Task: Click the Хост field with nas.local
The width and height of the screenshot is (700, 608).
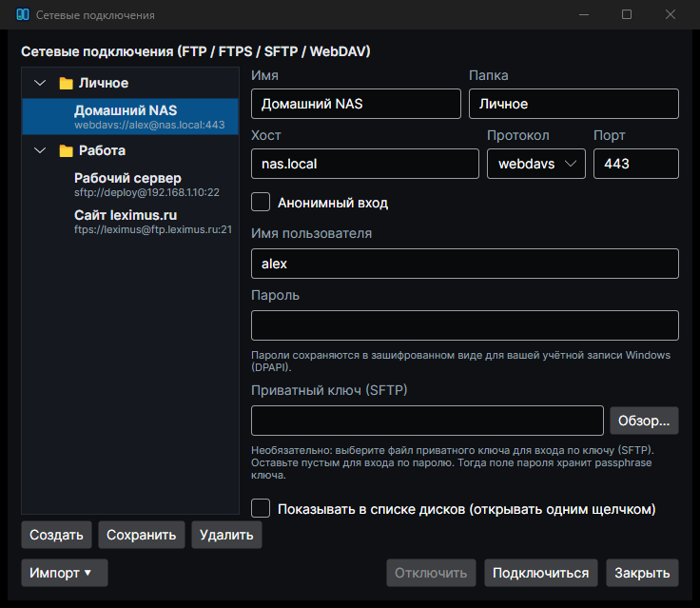Action: click(x=364, y=164)
